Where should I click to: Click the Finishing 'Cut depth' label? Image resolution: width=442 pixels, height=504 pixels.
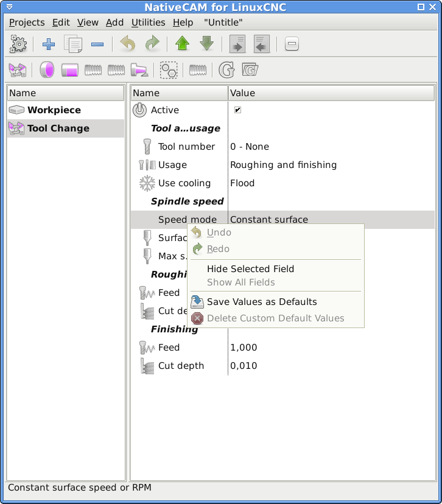[181, 366]
